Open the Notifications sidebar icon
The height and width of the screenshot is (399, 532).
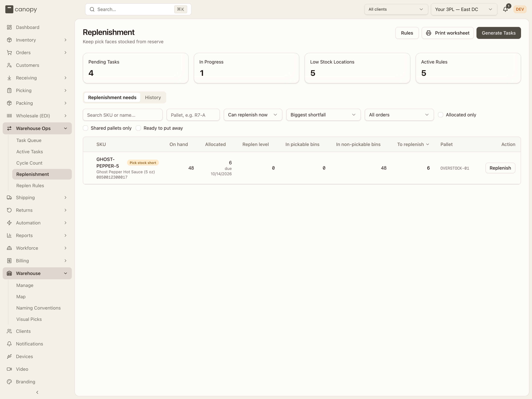click(x=9, y=344)
